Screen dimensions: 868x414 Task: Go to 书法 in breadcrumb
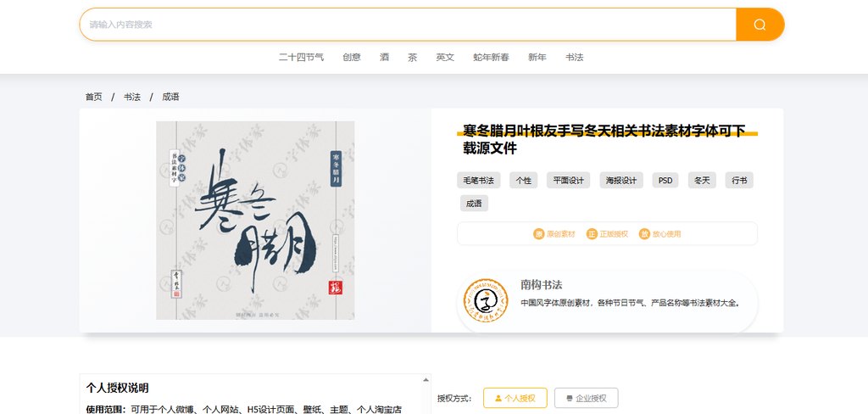point(131,97)
